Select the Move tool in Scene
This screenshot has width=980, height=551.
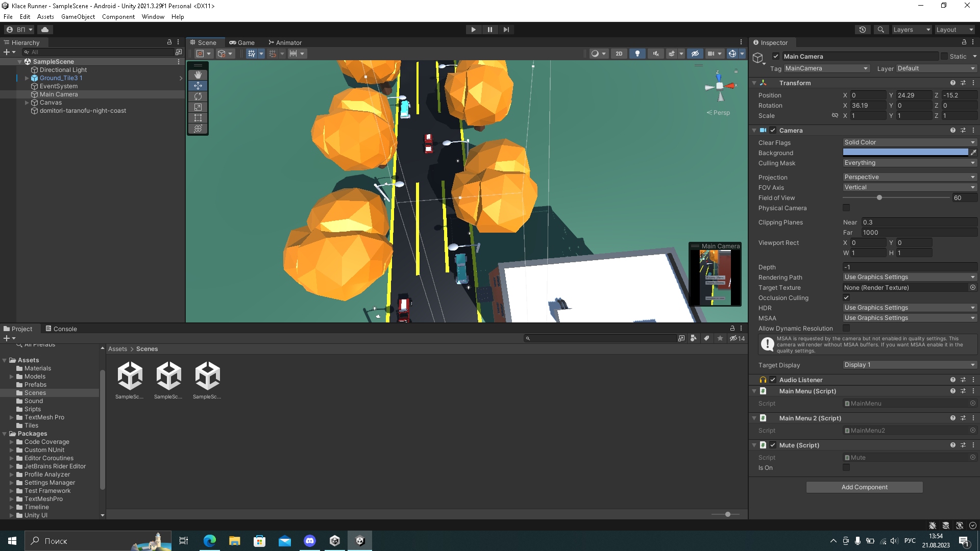click(198, 86)
